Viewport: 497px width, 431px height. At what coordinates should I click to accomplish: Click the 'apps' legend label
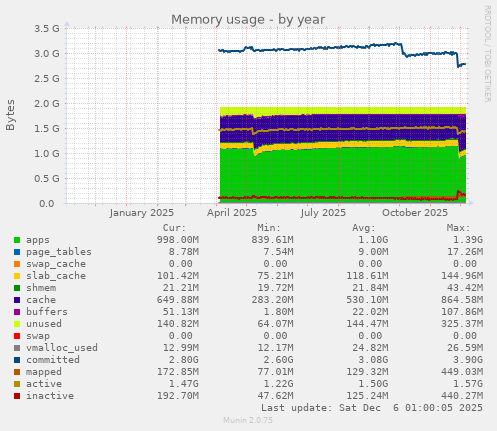pyautogui.click(x=38, y=240)
